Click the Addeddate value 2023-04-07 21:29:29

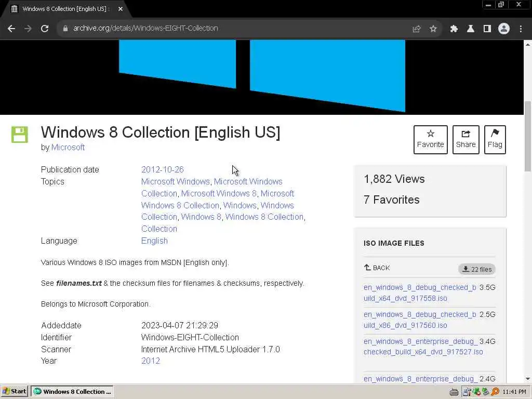(179, 325)
